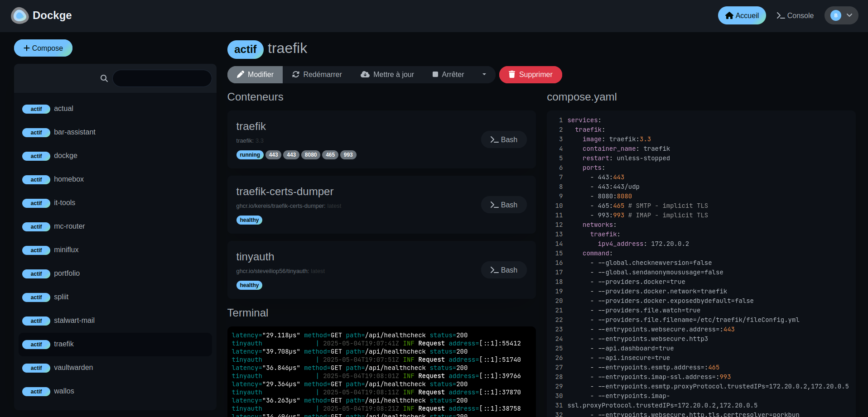Select the vaultwarden stack

(x=115, y=368)
